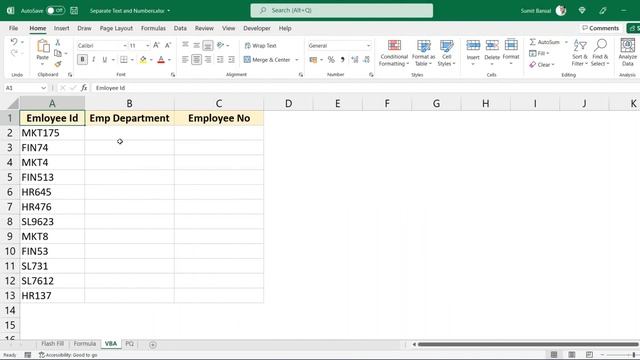Select Center horizontal alignment icon

pos(196,60)
